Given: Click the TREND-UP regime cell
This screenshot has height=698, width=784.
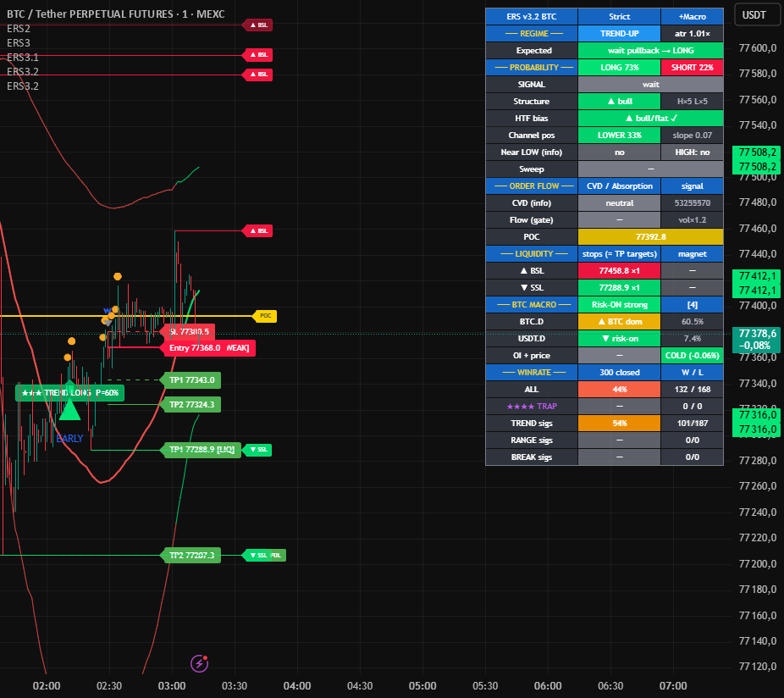Looking at the screenshot, I should click(620, 34).
